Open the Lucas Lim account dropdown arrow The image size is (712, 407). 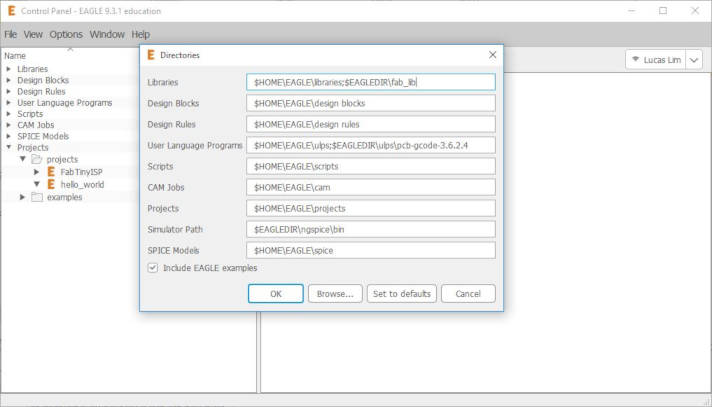click(x=694, y=60)
